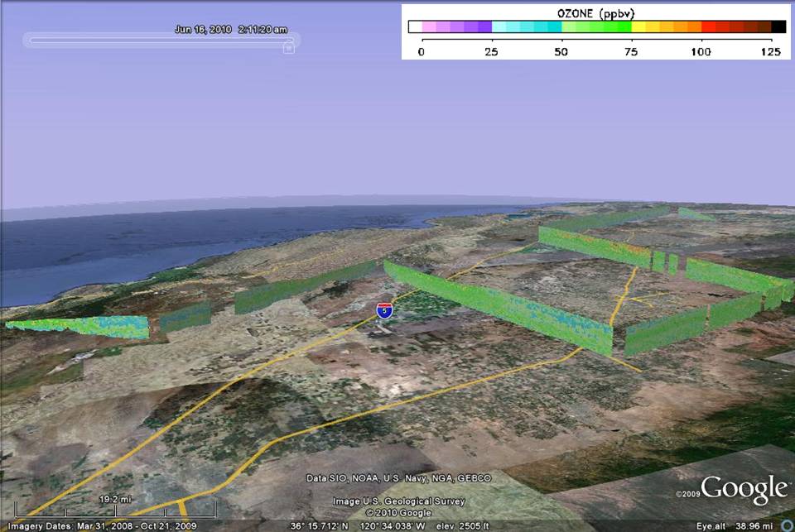This screenshot has height=532, width=795.
Task: Click the '75' value on the ozone legend
Action: tap(631, 51)
